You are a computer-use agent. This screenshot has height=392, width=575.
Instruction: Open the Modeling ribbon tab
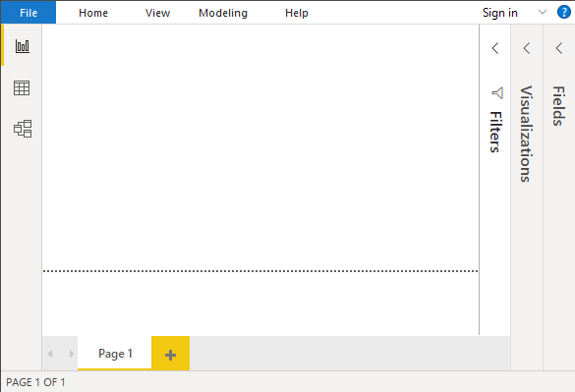pos(223,13)
